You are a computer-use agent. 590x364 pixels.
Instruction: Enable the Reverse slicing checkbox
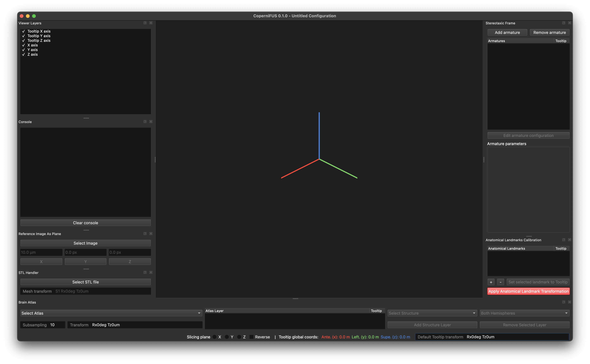tap(251, 337)
